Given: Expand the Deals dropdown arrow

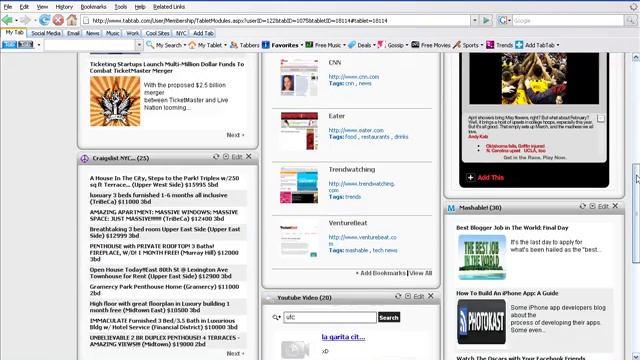Looking at the screenshot, I should point(374,45).
